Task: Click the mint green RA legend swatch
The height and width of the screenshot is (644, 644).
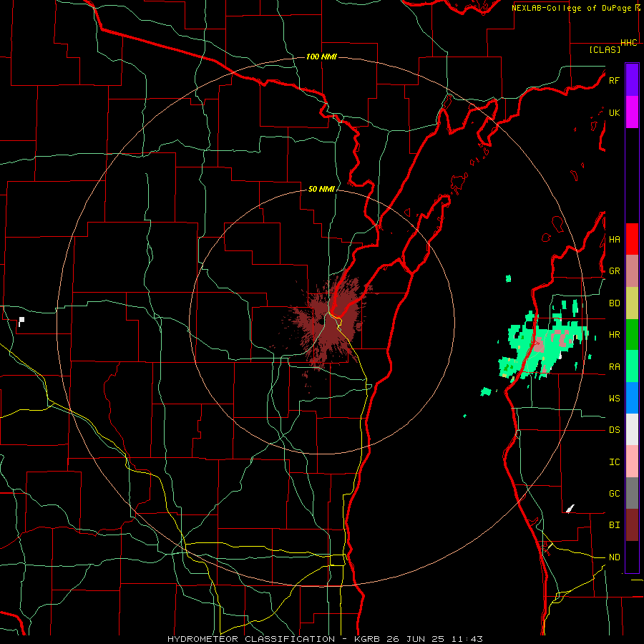Action: click(632, 366)
